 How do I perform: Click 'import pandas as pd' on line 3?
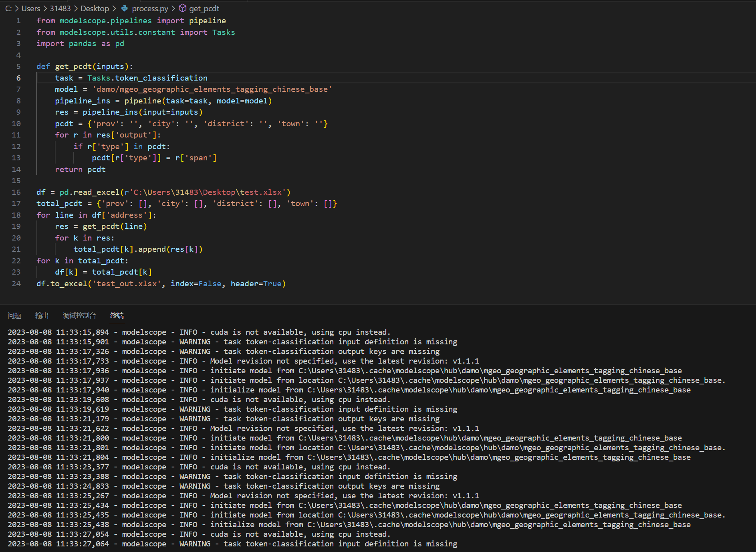(x=81, y=44)
